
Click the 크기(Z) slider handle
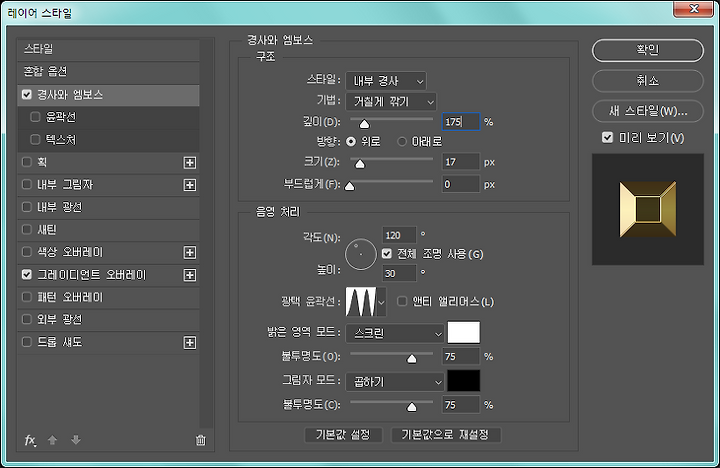click(360, 164)
